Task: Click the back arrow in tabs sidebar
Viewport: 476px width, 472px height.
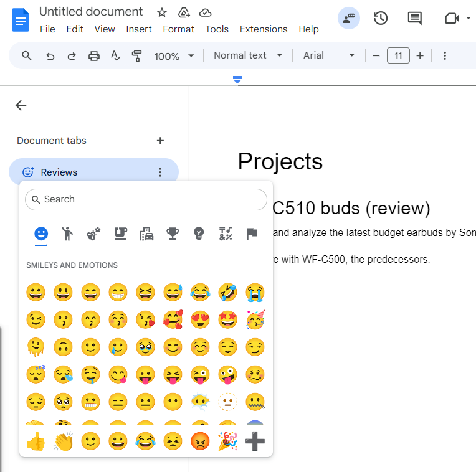Action: (x=21, y=106)
